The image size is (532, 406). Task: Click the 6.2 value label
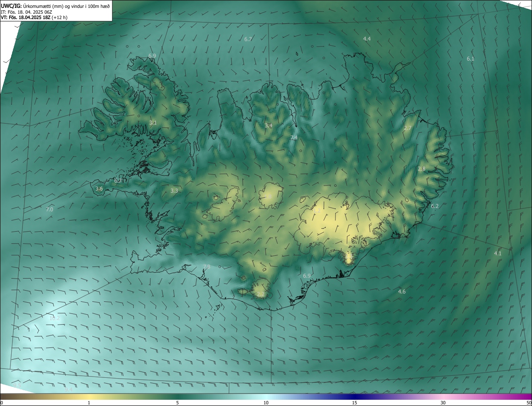pos(435,206)
